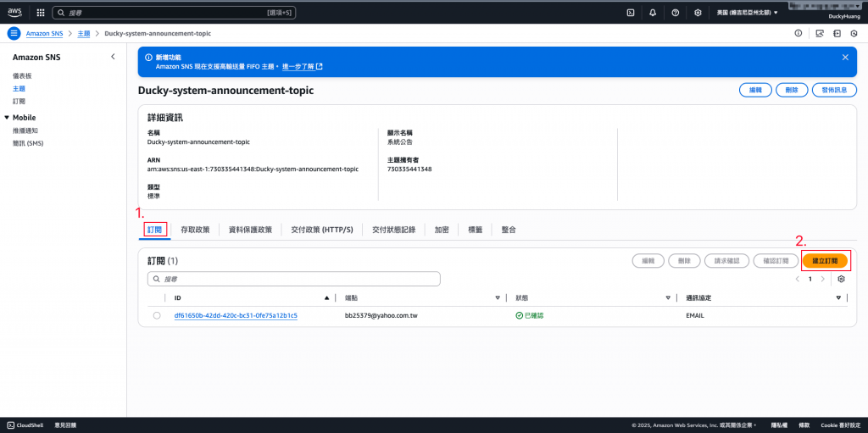The width and height of the screenshot is (868, 433).
Task: Click the subscriptions 刪除 button
Action: pyautogui.click(x=684, y=260)
